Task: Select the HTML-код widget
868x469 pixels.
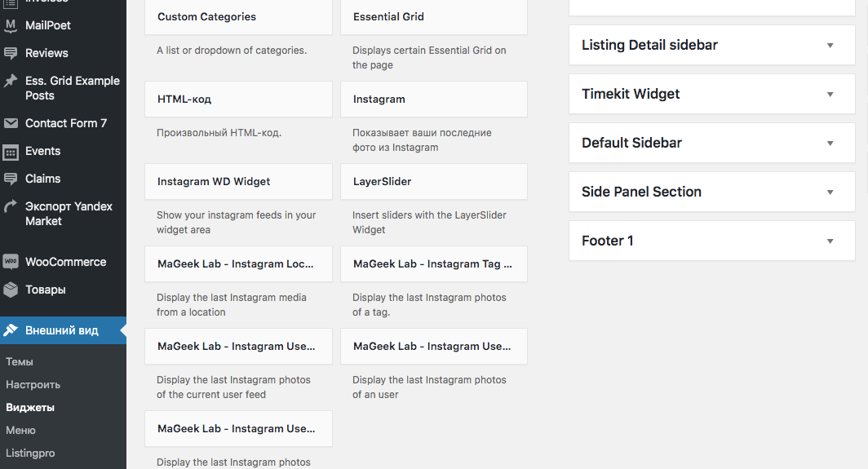Action: (238, 100)
